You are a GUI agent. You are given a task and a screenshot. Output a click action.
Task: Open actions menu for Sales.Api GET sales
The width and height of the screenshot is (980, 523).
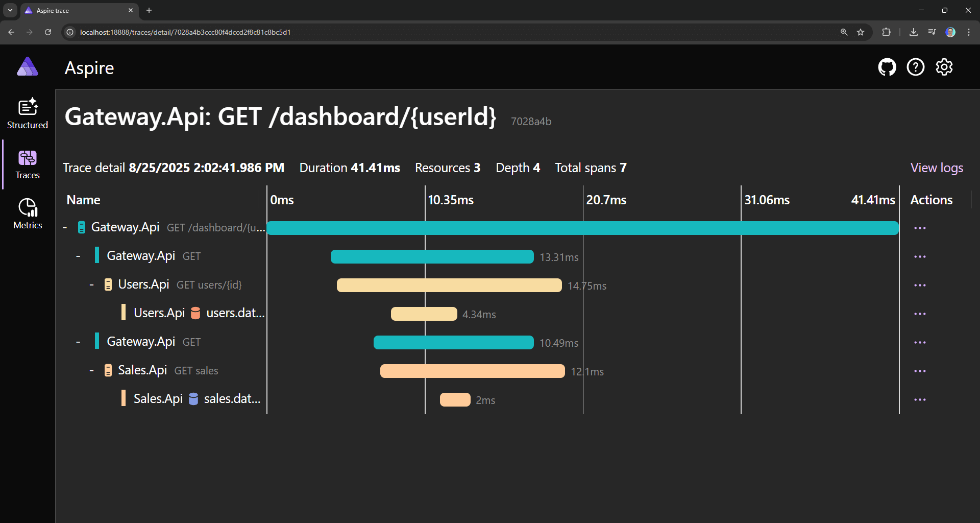(920, 371)
